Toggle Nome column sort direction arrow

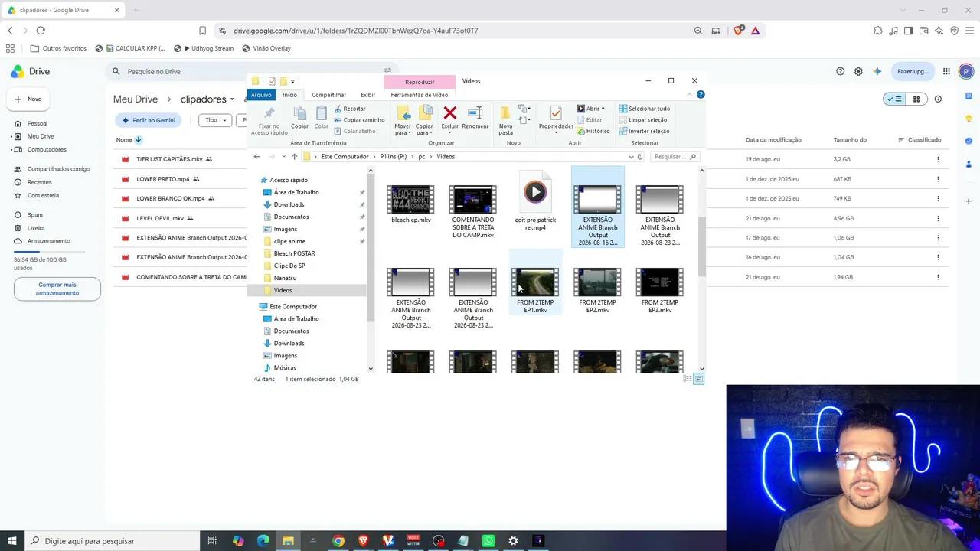tap(139, 140)
